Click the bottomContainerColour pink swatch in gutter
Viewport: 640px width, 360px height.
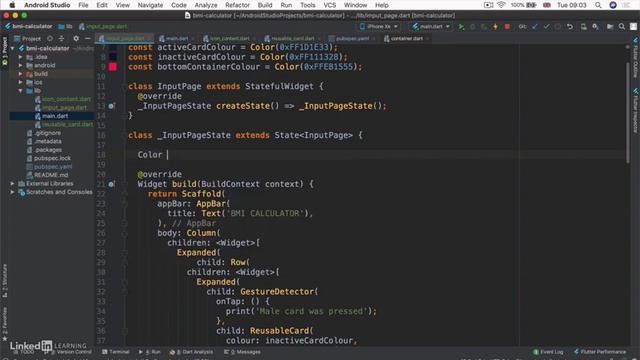click(x=113, y=67)
